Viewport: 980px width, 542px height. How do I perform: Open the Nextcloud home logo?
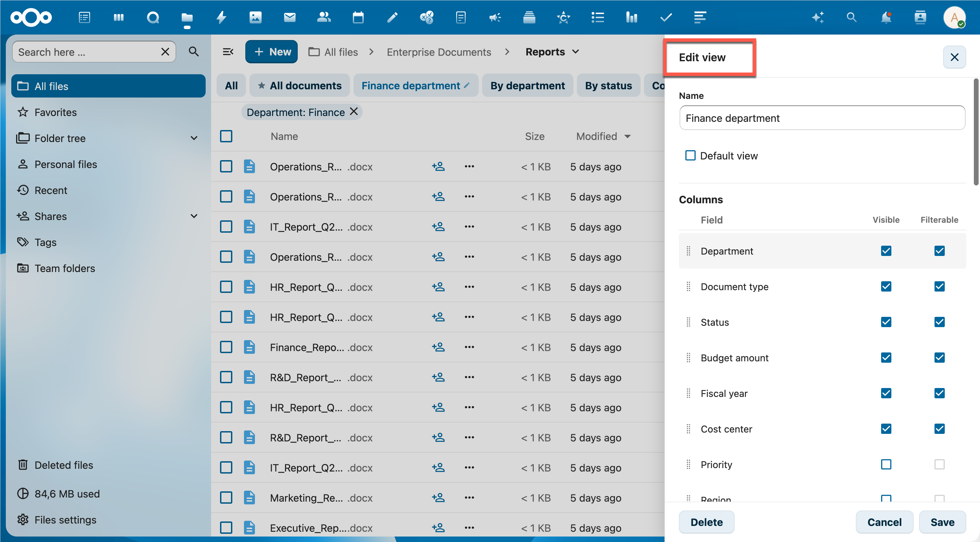[x=31, y=17]
